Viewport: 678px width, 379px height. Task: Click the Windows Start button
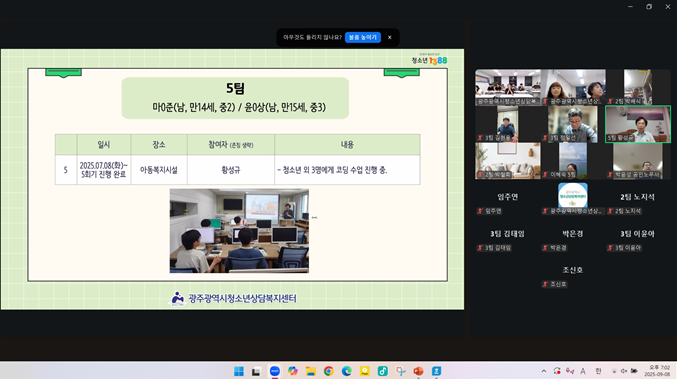pyautogui.click(x=239, y=371)
